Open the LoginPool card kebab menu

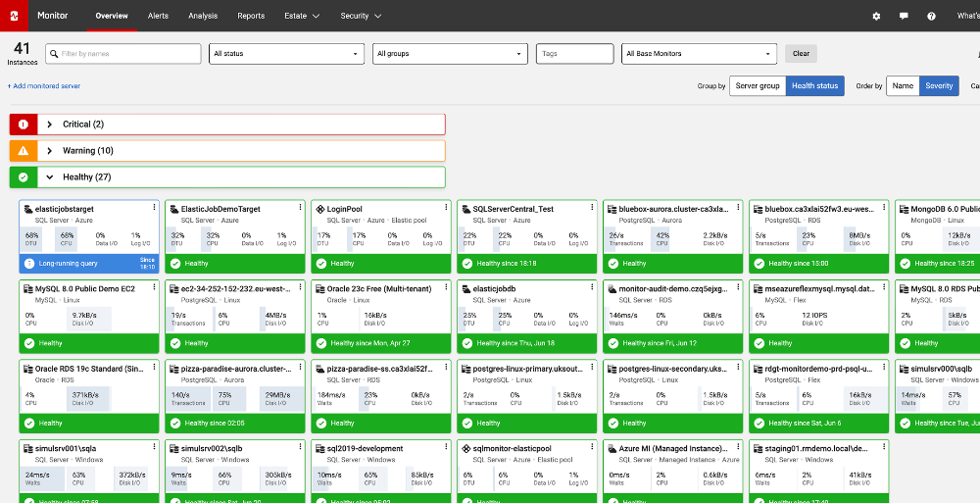point(446,208)
